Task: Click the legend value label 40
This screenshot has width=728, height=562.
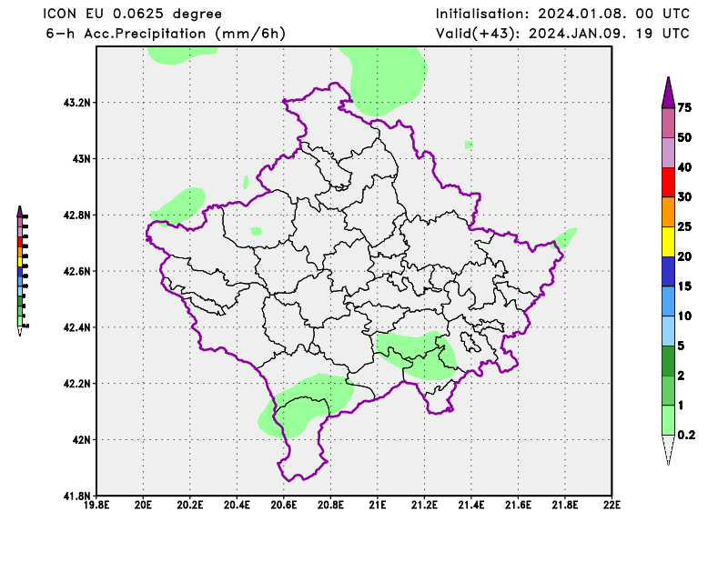Action: [x=684, y=167]
